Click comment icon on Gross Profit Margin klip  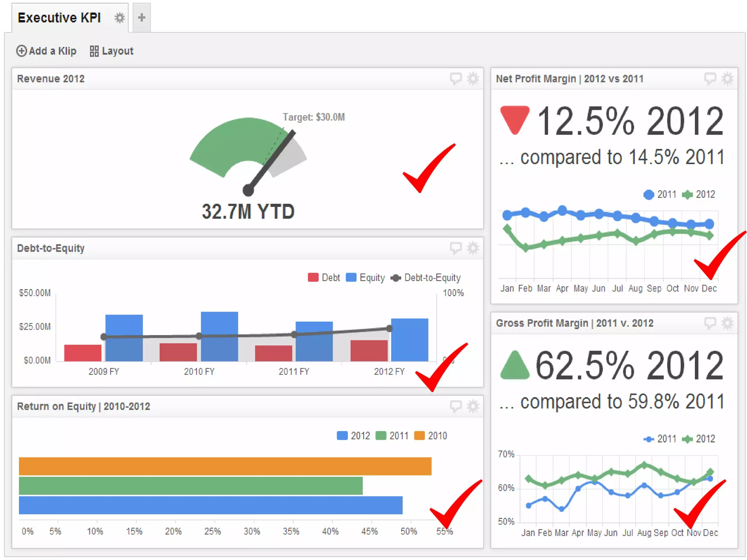(x=710, y=323)
